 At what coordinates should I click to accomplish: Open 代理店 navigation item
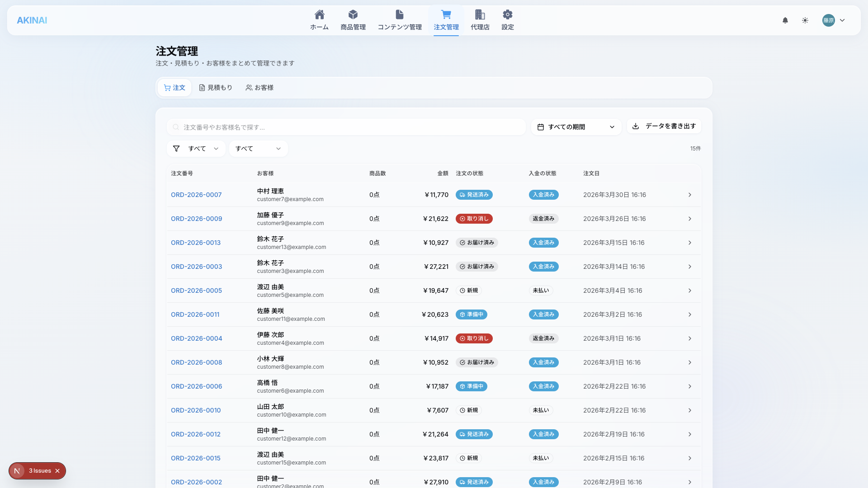(480, 20)
